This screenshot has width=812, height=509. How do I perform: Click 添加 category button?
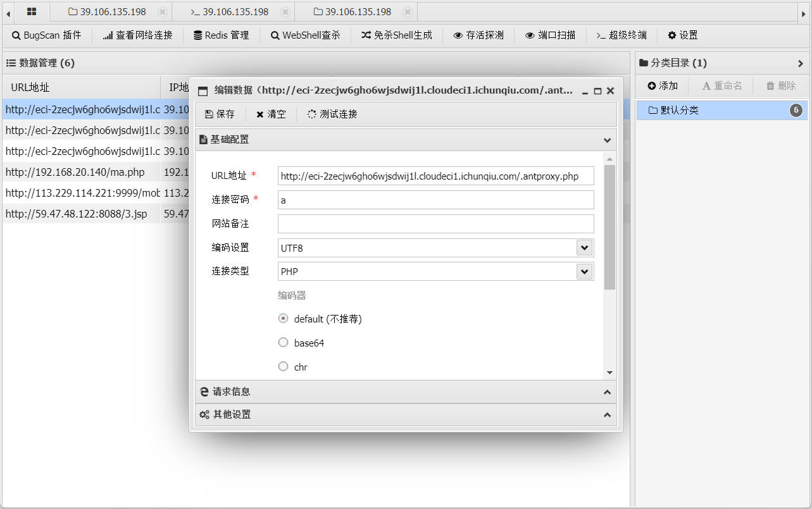663,86
